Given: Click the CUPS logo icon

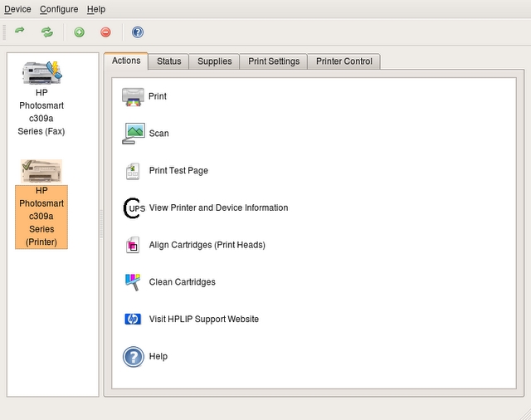Looking at the screenshot, I should coord(134,208).
